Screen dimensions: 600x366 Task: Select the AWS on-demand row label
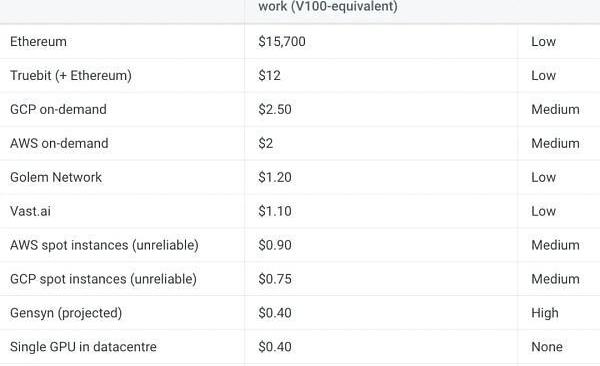(x=59, y=143)
